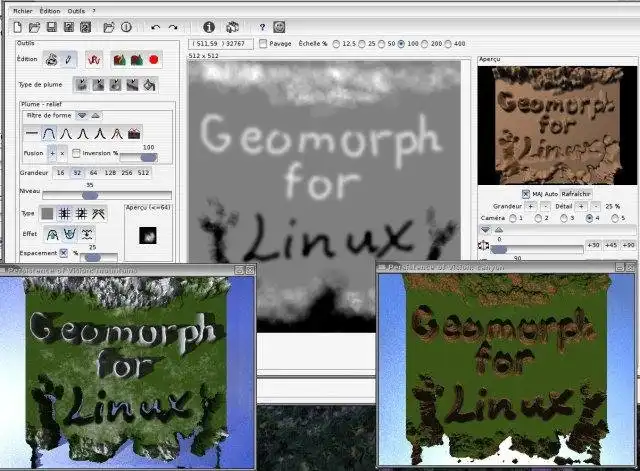
Task: Click the first open-folder toolbar icon
Action: pos(34,27)
